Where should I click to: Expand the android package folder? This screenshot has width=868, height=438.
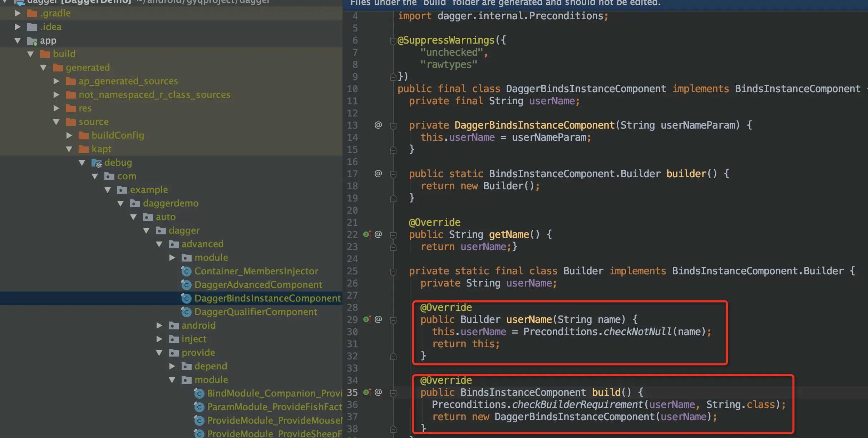[159, 325]
